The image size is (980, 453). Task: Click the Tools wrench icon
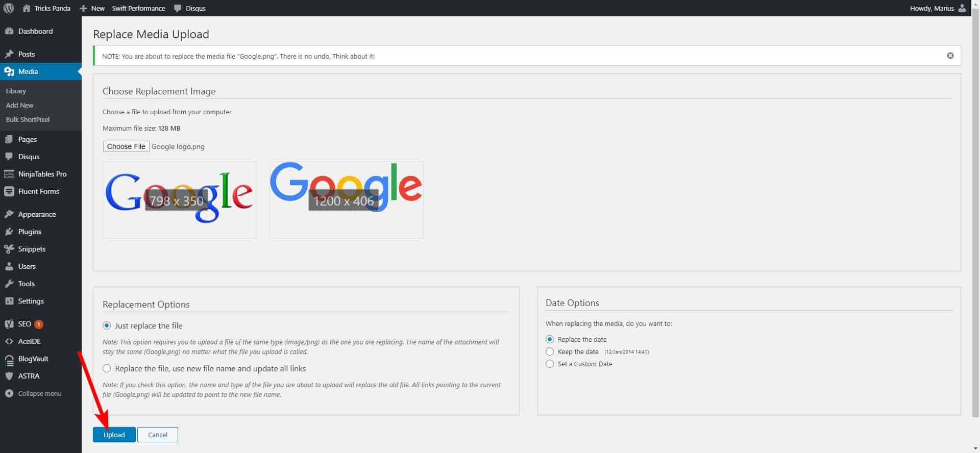[9, 284]
